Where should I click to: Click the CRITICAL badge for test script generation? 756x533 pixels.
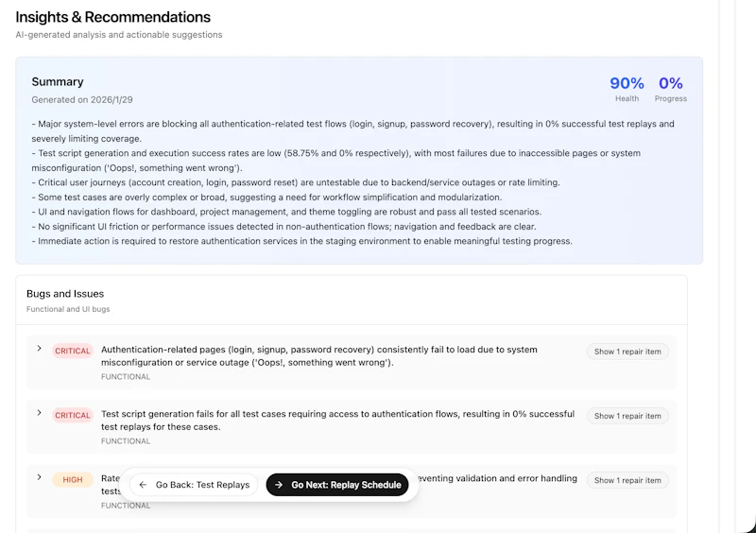pyautogui.click(x=73, y=415)
